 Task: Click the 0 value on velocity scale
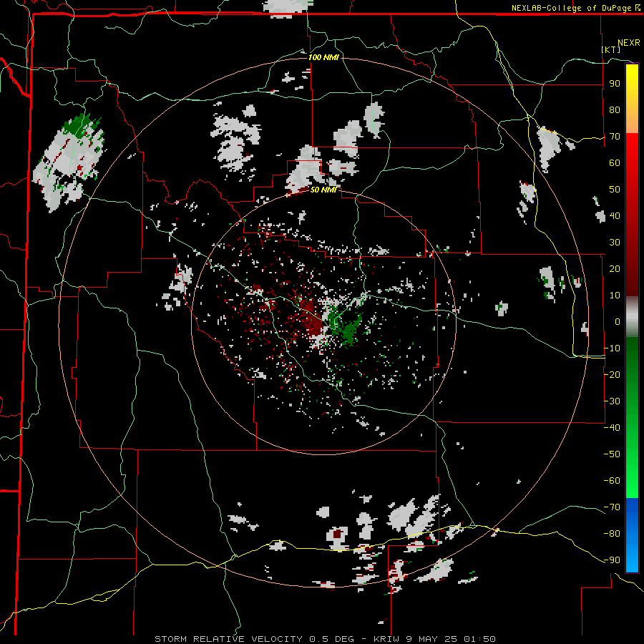(x=618, y=321)
